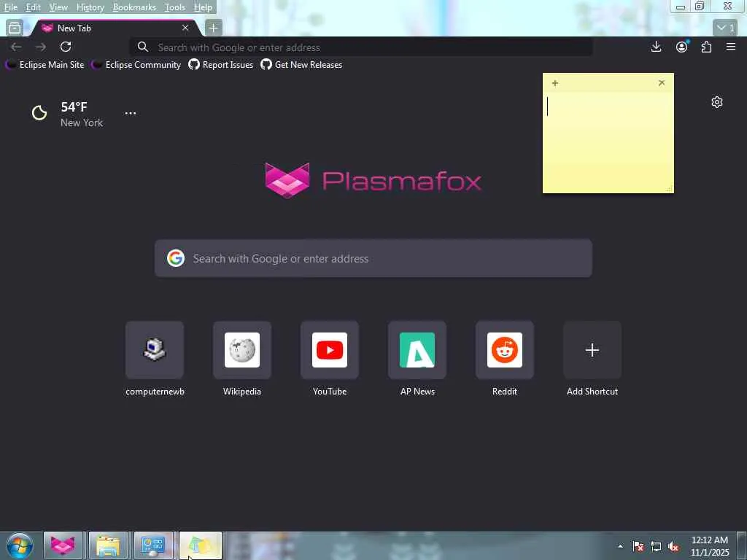Show hidden system tray icons arrow
The height and width of the screenshot is (560, 747).
pyautogui.click(x=620, y=546)
